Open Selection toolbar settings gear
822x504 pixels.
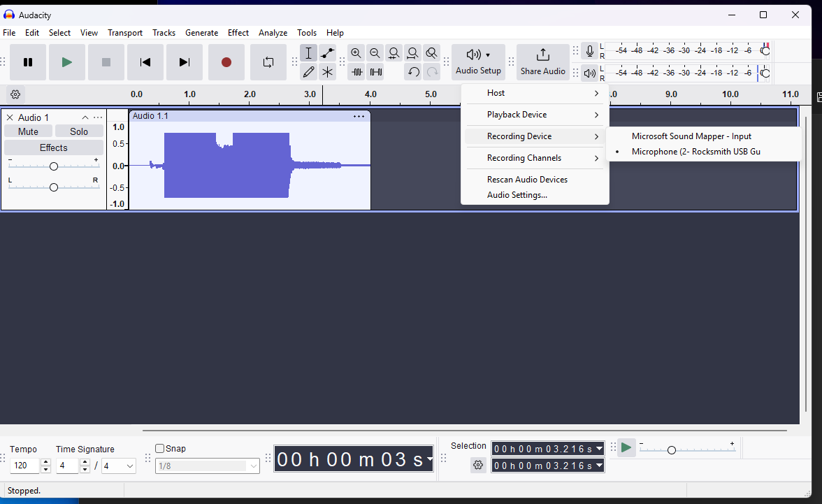pos(478,465)
